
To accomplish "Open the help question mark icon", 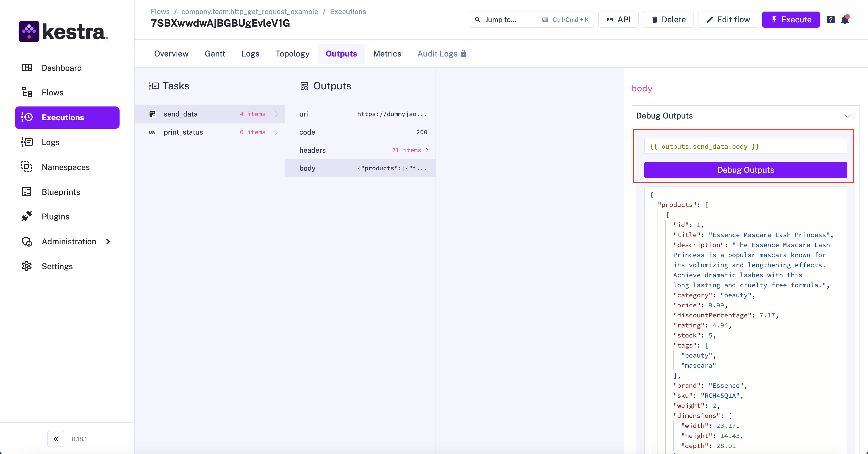I will [831, 20].
